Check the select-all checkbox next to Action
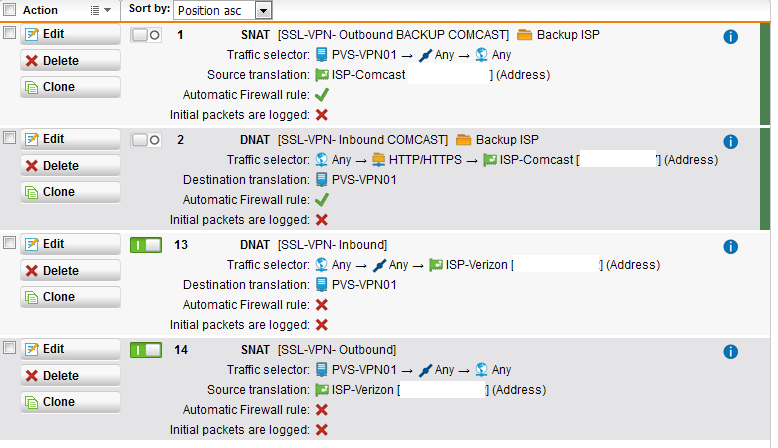778x448 pixels. [x=9, y=9]
